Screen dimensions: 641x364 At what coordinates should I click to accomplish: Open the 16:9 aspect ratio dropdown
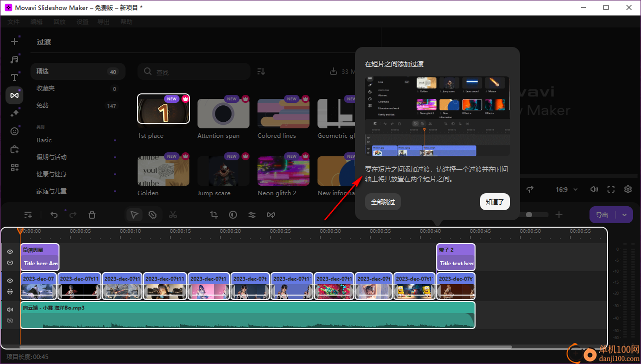point(566,190)
